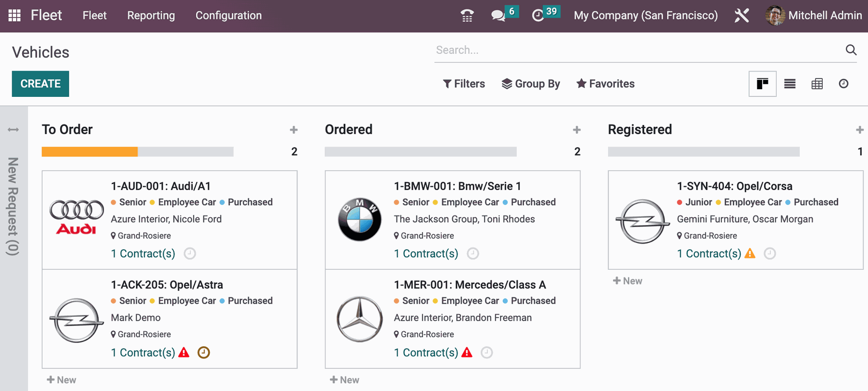This screenshot has width=868, height=391.
Task: Switch to Kanban view
Action: pyautogui.click(x=763, y=84)
